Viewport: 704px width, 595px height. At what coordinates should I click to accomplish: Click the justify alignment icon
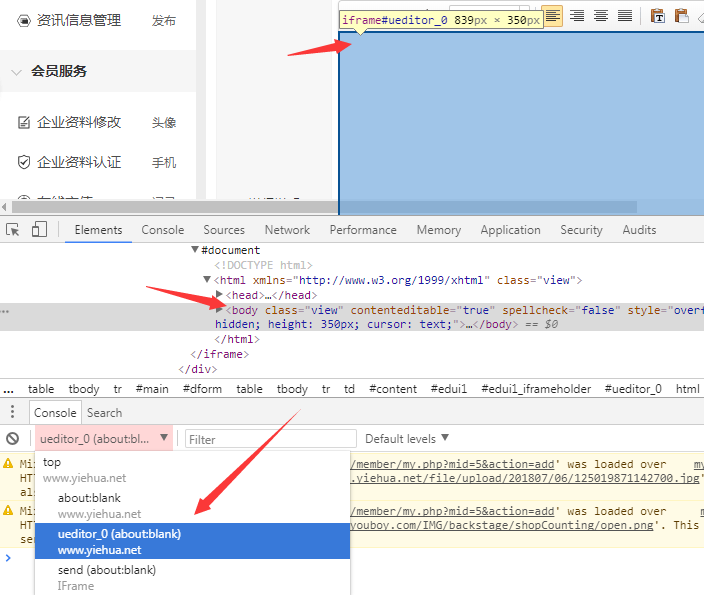point(625,16)
